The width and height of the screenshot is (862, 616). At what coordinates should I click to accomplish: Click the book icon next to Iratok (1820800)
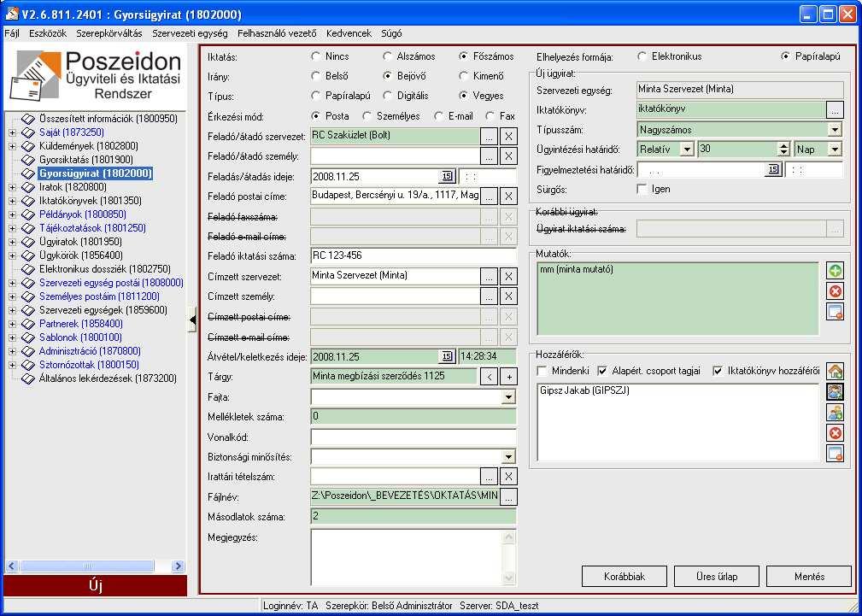28,187
